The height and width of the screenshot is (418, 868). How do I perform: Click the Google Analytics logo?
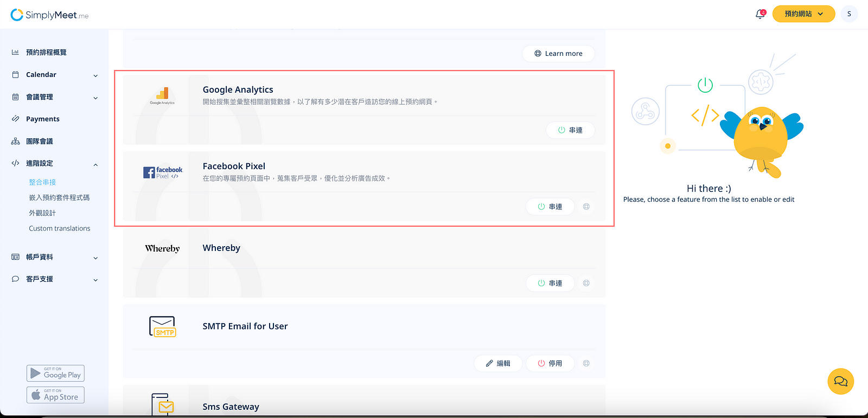162,96
